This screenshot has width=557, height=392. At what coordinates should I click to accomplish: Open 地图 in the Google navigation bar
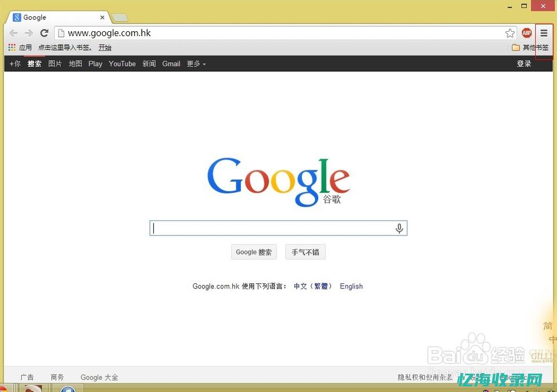(x=75, y=63)
